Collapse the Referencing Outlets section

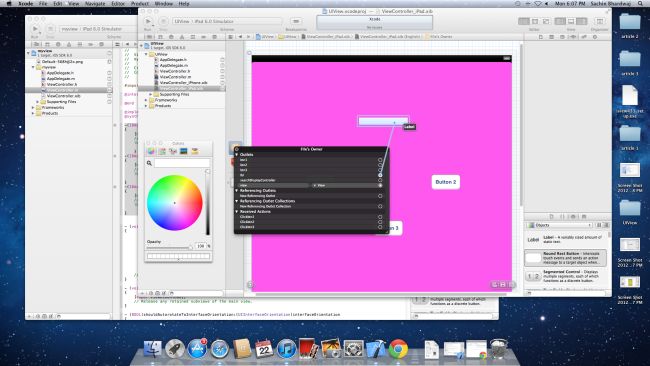click(x=237, y=191)
